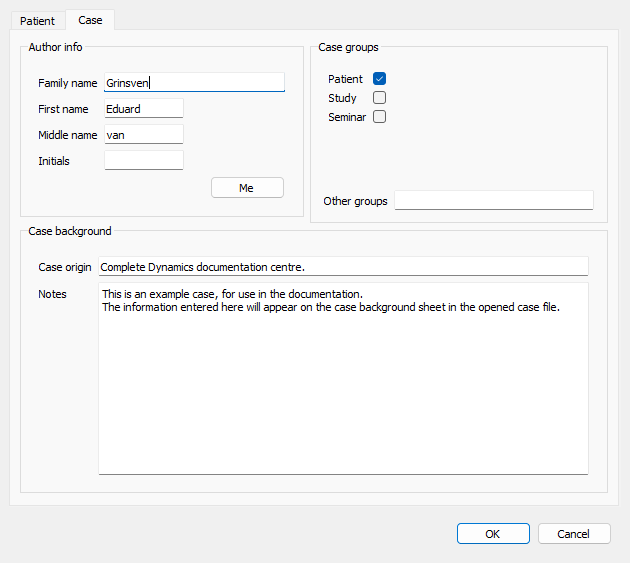630x563 pixels.
Task: Select the Middle name text box
Action: point(143,135)
